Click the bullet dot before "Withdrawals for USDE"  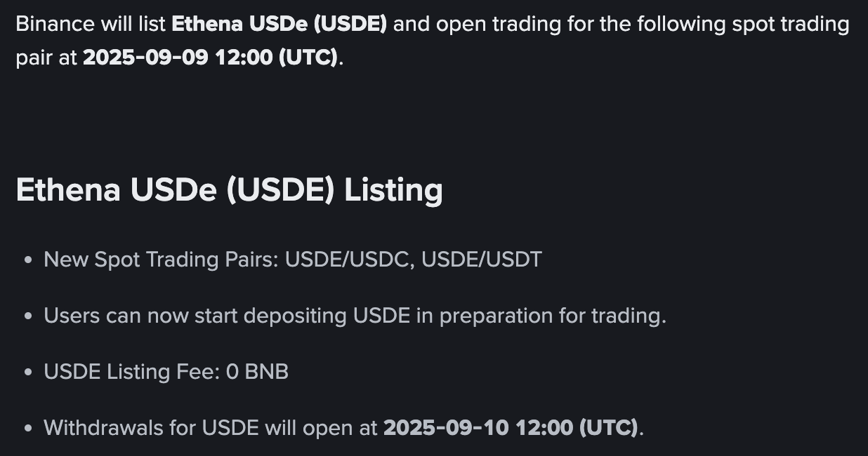click(x=28, y=428)
